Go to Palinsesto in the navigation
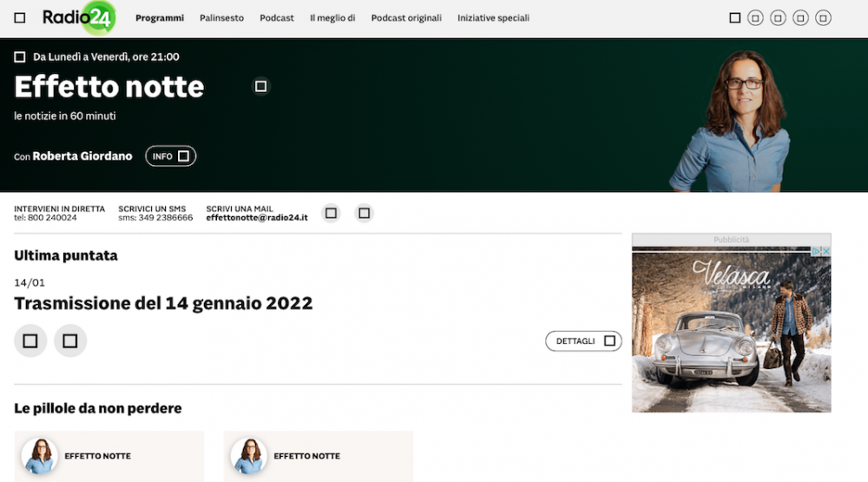 click(221, 18)
